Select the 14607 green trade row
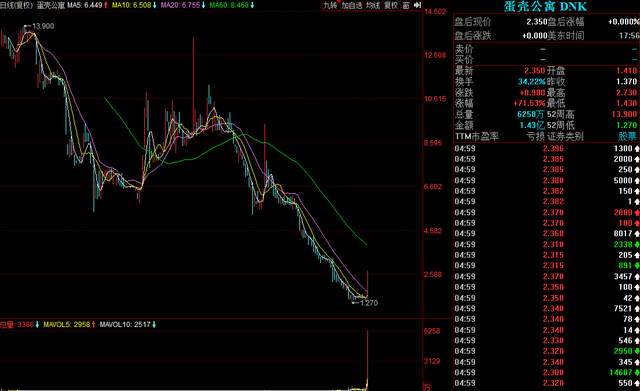Viewport: 640px width, 391px height. 547,373
